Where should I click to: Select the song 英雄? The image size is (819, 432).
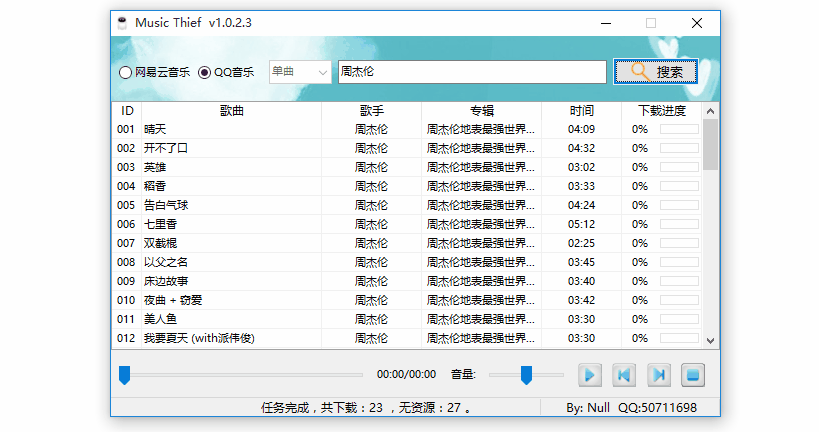(155, 167)
